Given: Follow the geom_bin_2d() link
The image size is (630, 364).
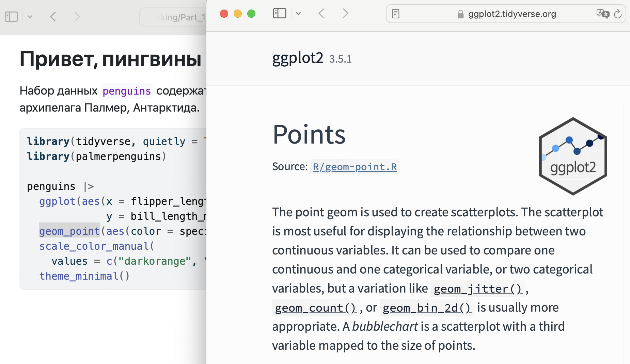Looking at the screenshot, I should pos(427,308).
